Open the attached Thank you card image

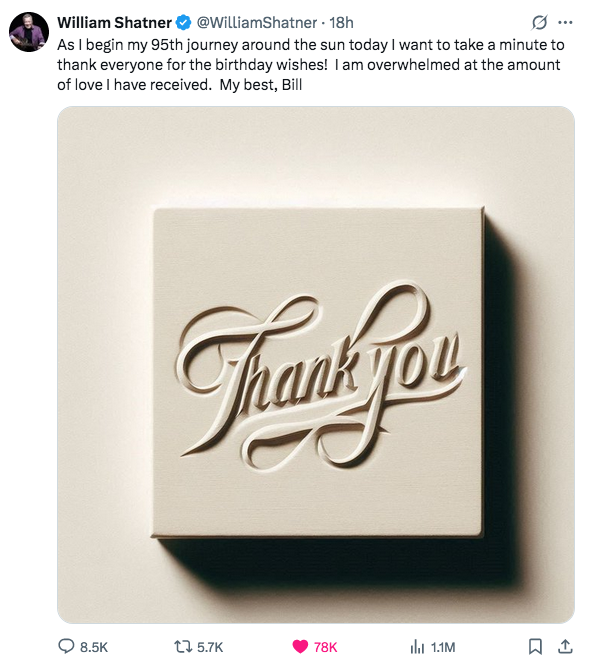(316, 365)
